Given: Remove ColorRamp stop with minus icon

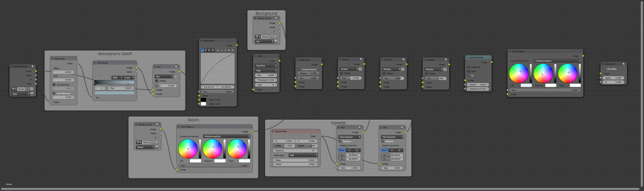Looking at the screenshot, I should [101, 78].
